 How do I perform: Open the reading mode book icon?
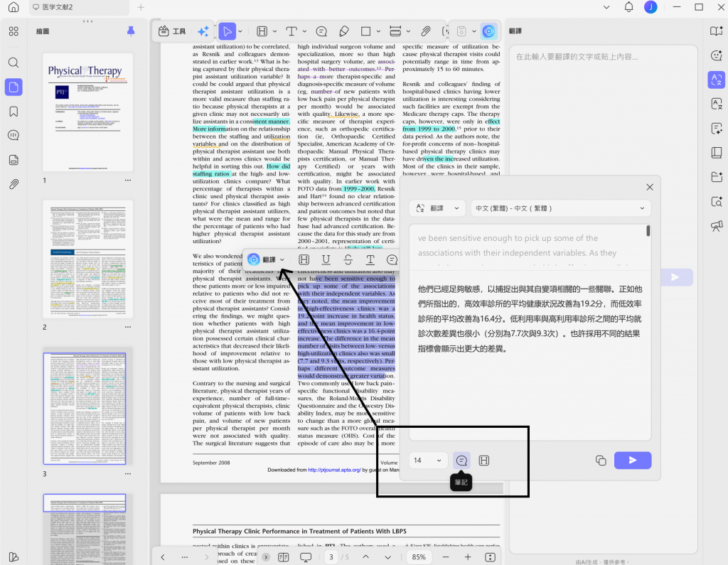click(717, 31)
